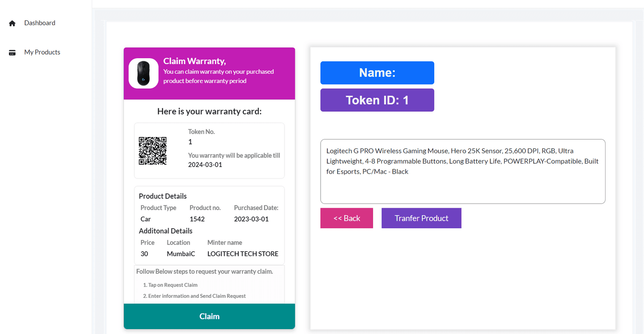Click 'You warranty will be applicable till' text
644x334 pixels.
click(234, 155)
